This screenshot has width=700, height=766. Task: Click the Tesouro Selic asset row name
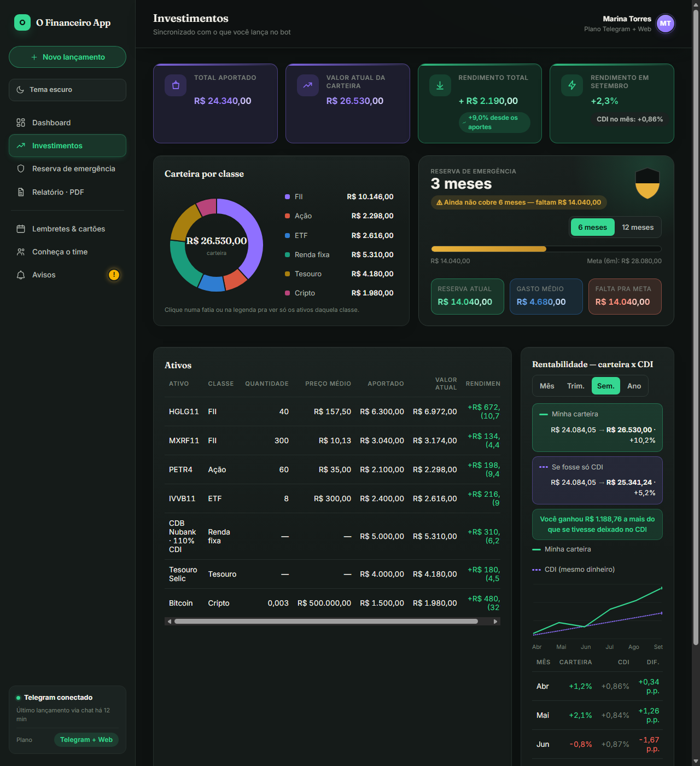pyautogui.click(x=183, y=574)
